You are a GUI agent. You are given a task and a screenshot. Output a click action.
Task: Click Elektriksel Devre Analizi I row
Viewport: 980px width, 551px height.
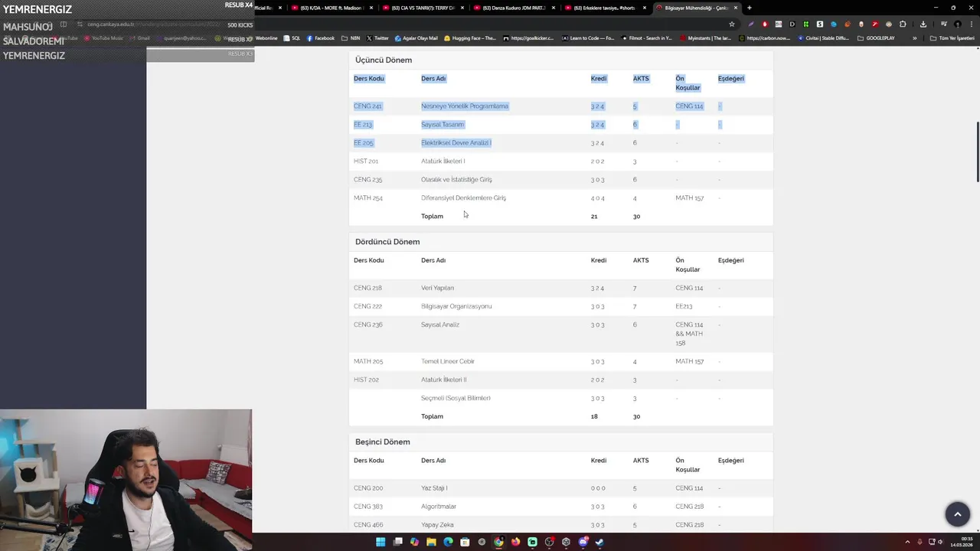point(560,143)
